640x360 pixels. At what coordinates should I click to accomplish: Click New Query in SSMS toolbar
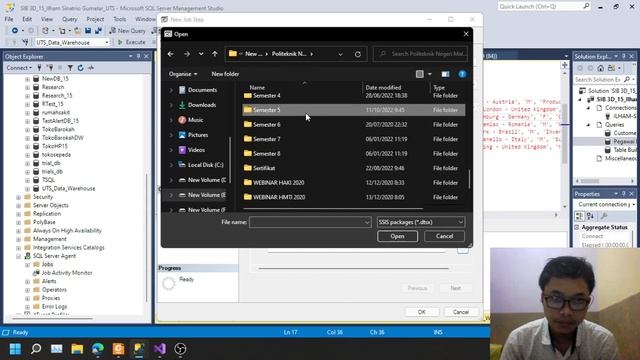(x=127, y=31)
